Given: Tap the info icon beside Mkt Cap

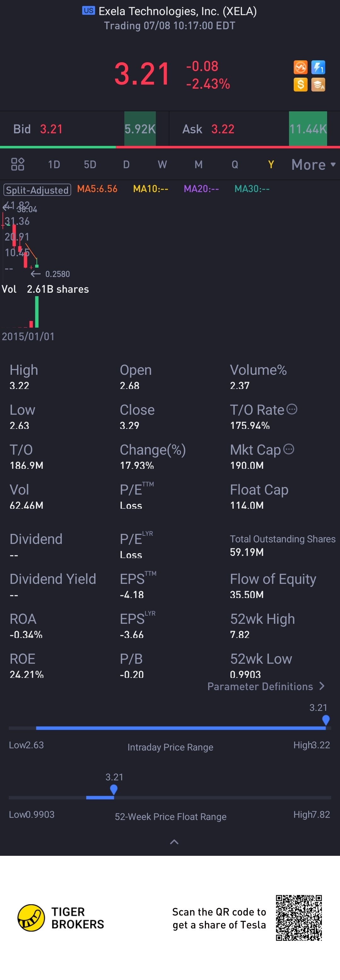Looking at the screenshot, I should tap(289, 449).
